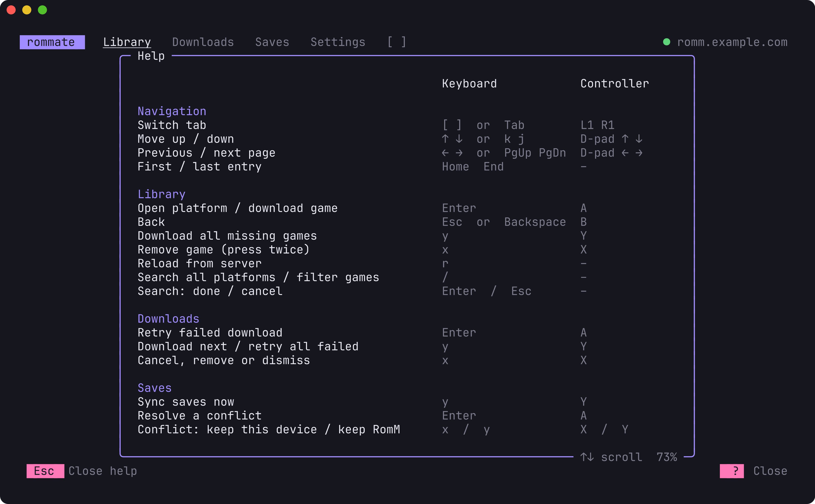
Task: Click the 'PgUp PgDn' keyboard binding
Action: tap(535, 153)
